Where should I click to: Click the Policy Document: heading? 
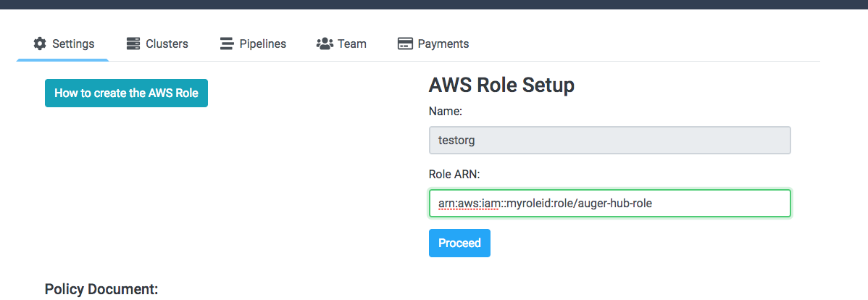101,289
